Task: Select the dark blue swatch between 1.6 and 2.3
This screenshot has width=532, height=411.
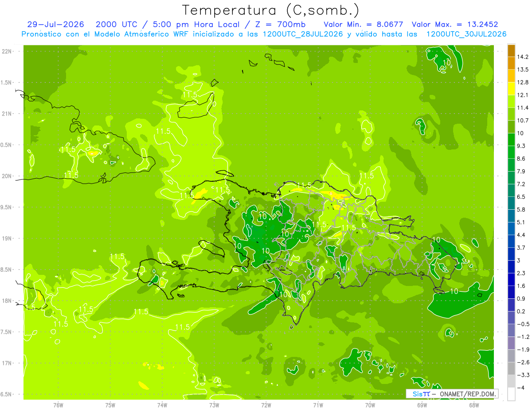Action: tap(511, 279)
